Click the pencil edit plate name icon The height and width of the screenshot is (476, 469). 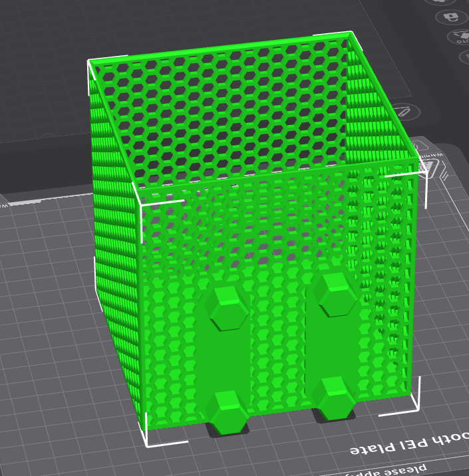405,112
